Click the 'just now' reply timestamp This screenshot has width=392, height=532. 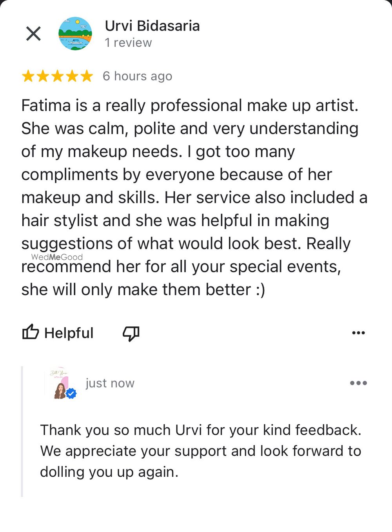[x=110, y=383]
